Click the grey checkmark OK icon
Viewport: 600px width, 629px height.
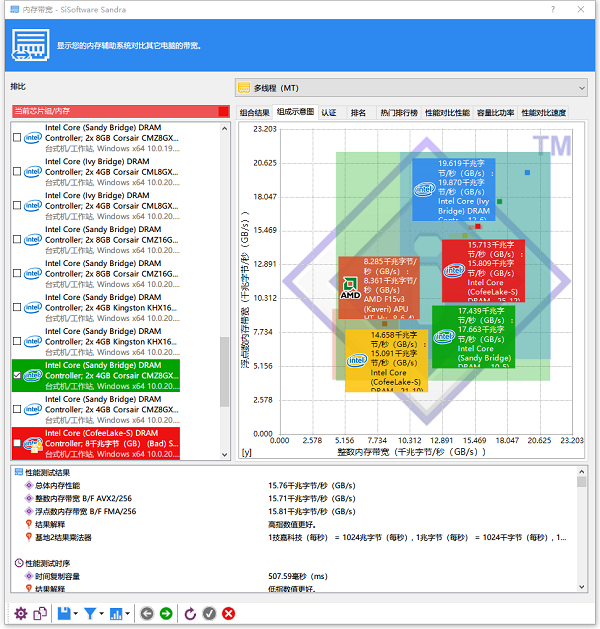point(209,613)
